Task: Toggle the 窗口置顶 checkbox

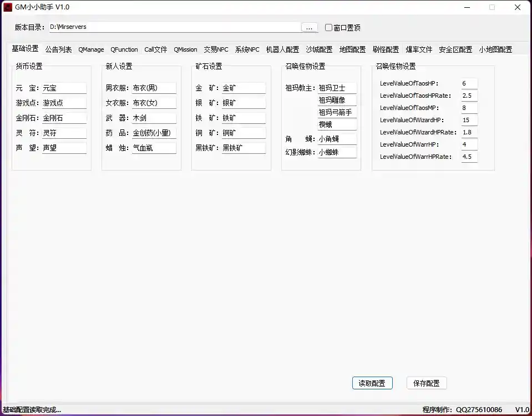Action: point(343,28)
